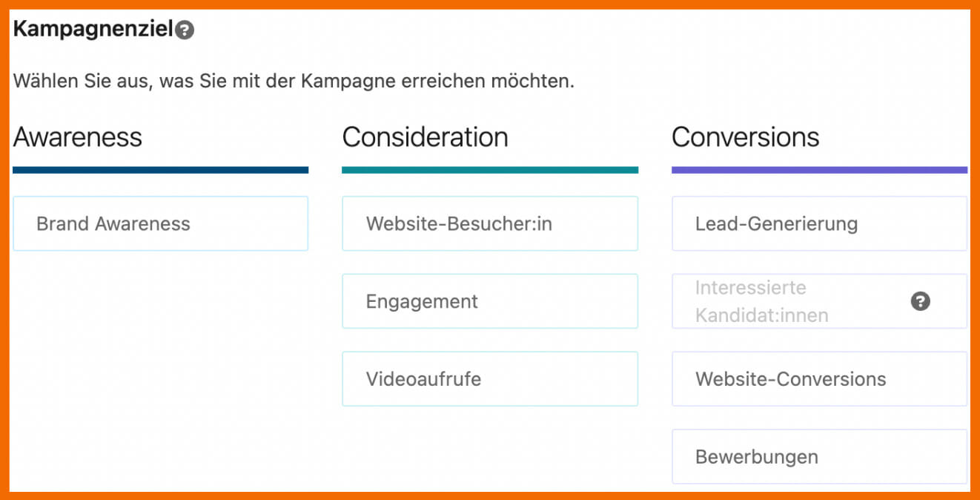Click the 'Wählen Sie aus' description text

tap(294, 81)
